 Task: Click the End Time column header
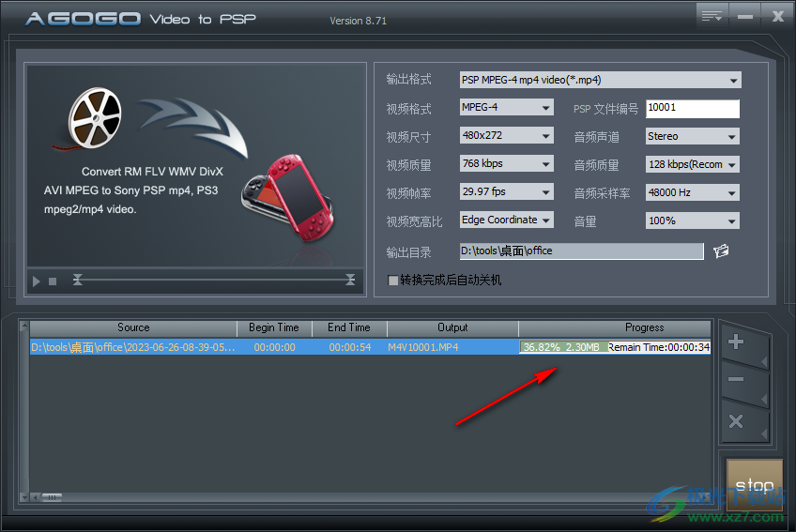pyautogui.click(x=349, y=328)
